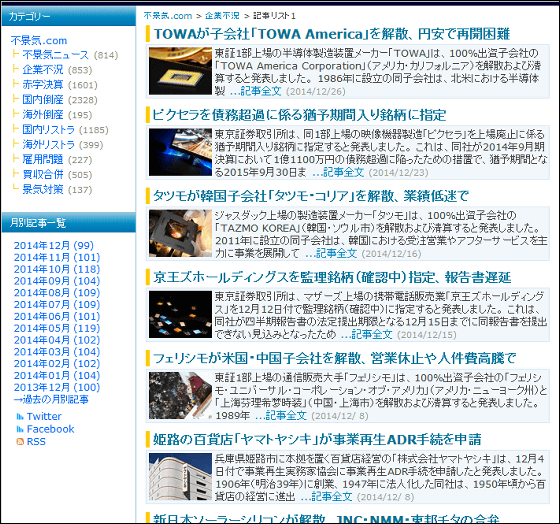Open ピクセラ債務超過 headline article
The image size is (560, 524).
click(299, 115)
